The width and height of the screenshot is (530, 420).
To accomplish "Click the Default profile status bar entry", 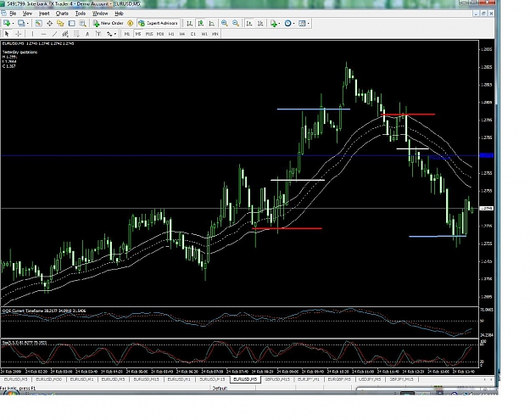I will coord(220,388).
